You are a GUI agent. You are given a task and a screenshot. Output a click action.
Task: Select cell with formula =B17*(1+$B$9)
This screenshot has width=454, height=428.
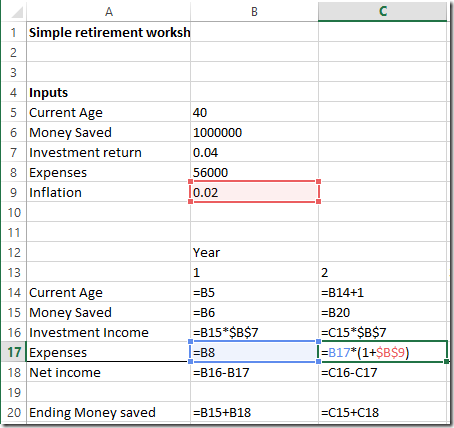pyautogui.click(x=383, y=352)
